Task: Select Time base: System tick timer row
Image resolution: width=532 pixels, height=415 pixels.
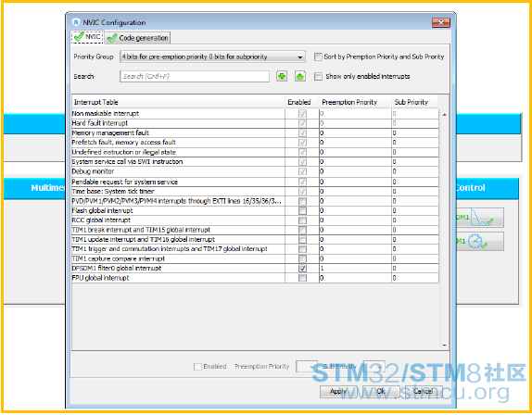Action: pyautogui.click(x=255, y=191)
